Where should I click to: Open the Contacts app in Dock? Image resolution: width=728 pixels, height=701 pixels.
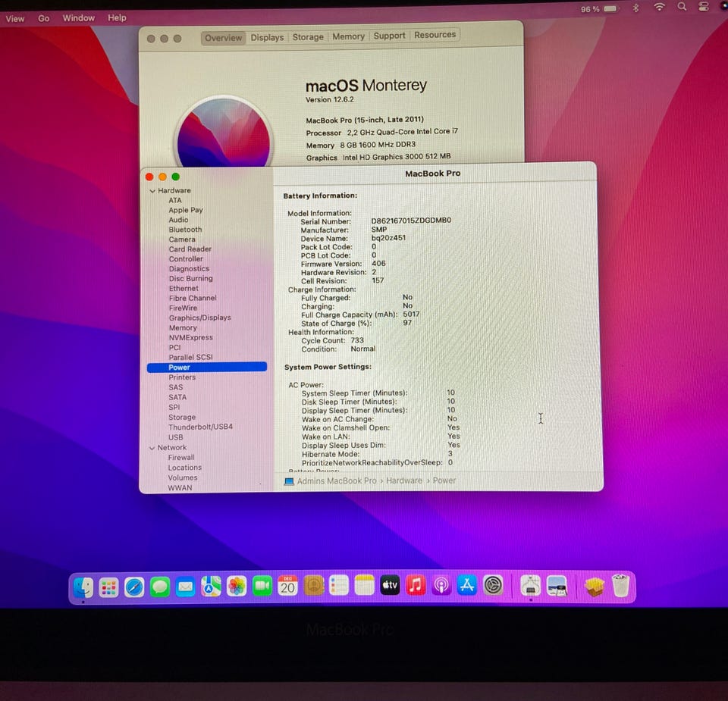coord(314,586)
